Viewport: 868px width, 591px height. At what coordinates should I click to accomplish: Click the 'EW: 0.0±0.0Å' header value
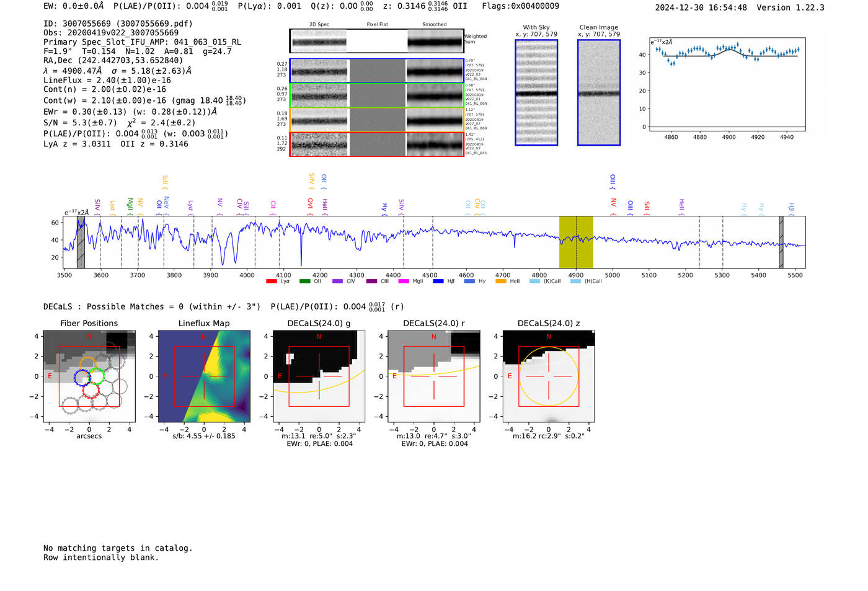(x=74, y=6)
